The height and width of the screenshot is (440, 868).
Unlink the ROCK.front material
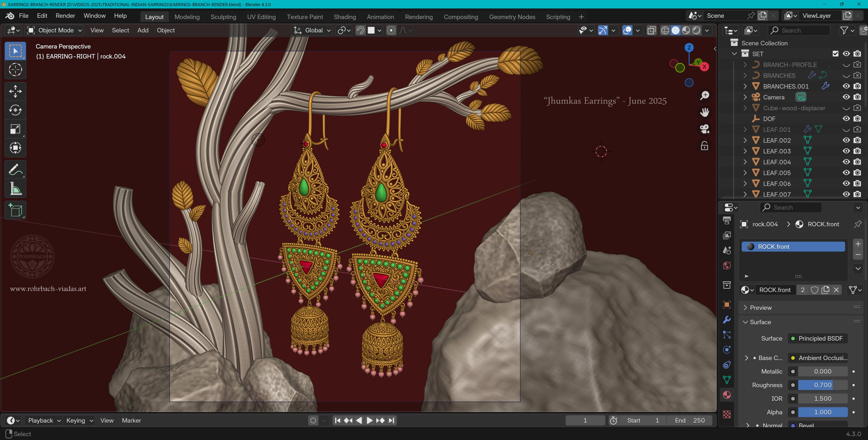coord(837,290)
